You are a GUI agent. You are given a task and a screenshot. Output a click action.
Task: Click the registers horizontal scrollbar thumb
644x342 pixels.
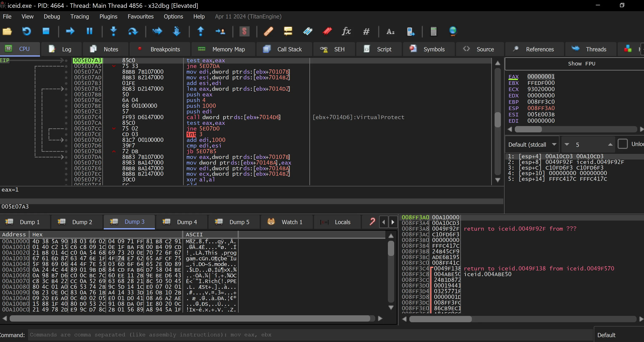528,129
